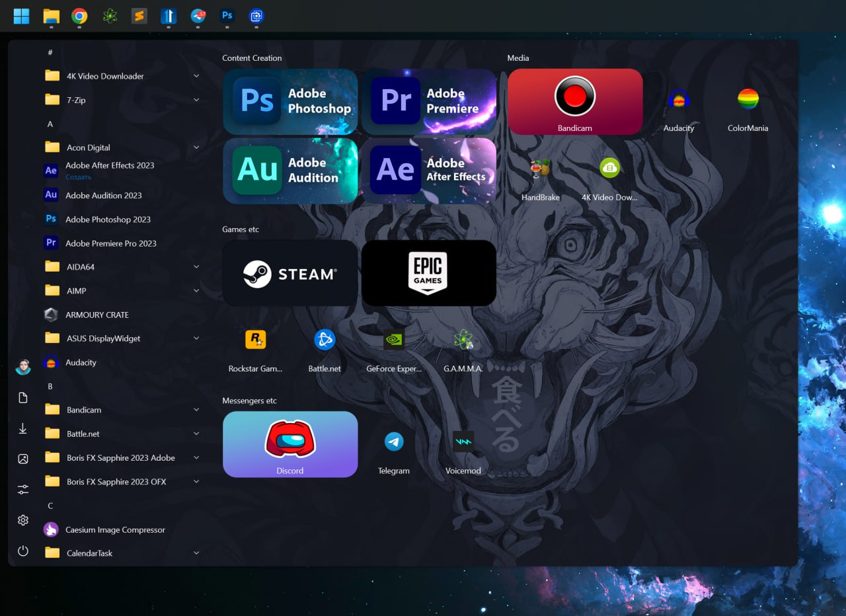
Task: Switch to Photoshop on the taskbar
Action: [x=227, y=16]
